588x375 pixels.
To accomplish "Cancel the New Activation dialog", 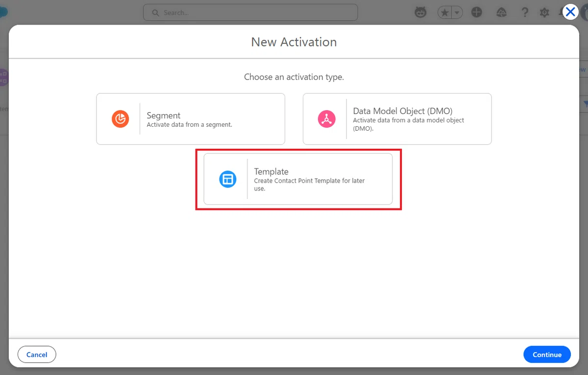I will point(37,354).
